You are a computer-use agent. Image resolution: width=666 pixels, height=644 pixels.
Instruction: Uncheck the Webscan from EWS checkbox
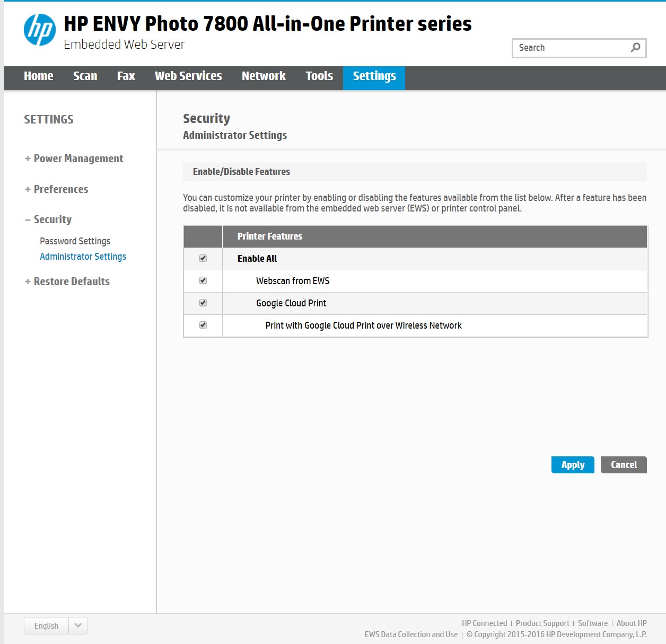tap(203, 281)
